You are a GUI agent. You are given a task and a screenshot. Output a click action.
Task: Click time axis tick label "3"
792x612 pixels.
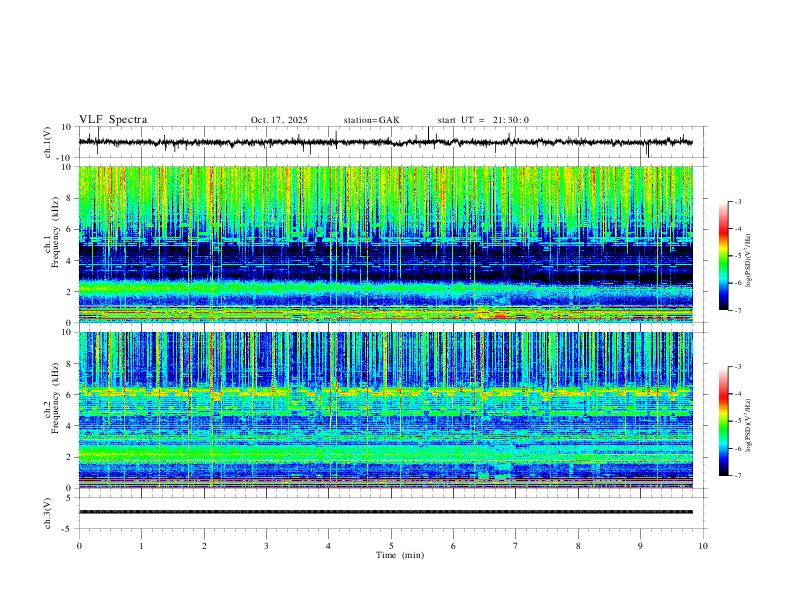[x=266, y=546]
